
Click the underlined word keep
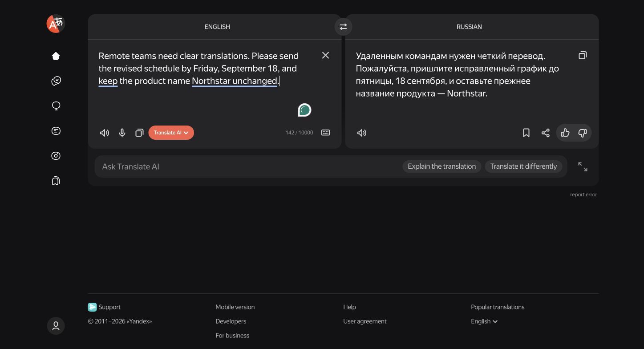(x=108, y=81)
